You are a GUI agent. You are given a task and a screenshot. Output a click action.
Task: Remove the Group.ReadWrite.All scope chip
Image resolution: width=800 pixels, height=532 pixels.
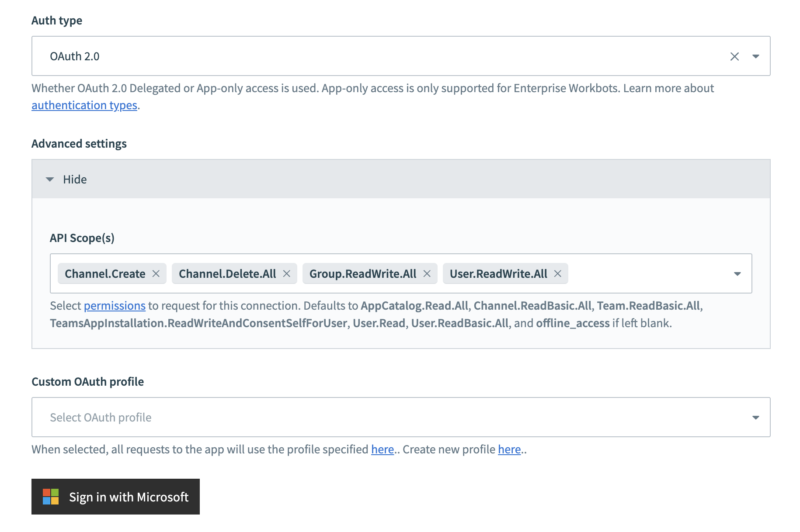(x=427, y=273)
